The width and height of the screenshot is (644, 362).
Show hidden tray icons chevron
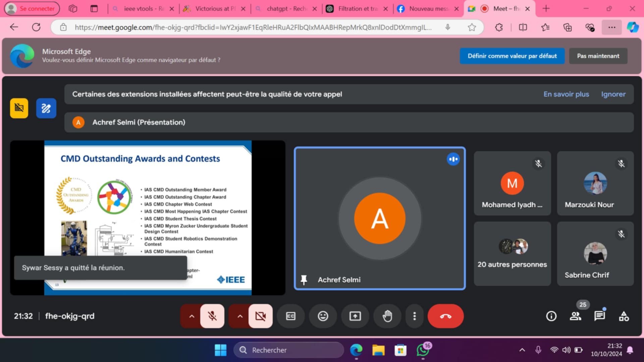tap(522, 350)
